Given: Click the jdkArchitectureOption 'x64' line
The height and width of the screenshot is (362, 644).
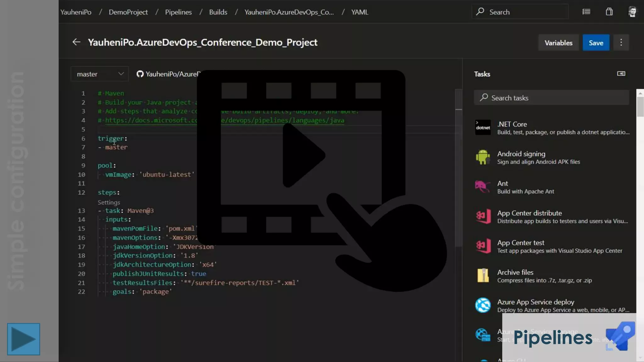Looking at the screenshot, I should coord(165,265).
